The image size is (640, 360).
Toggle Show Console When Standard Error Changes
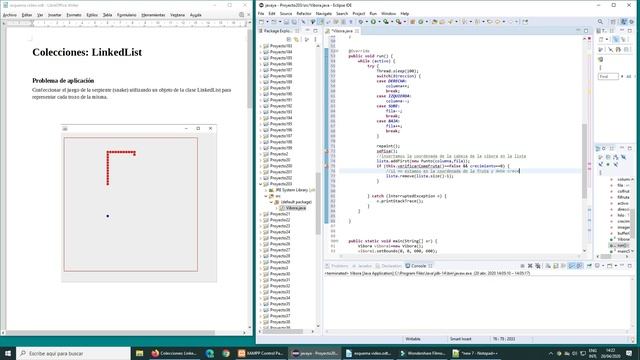pyautogui.click(x=579, y=266)
